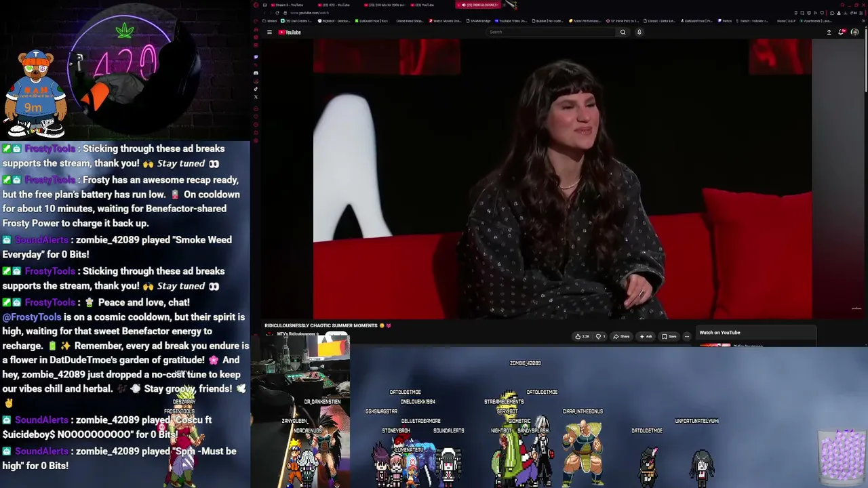Start voice search with the microphone icon
The height and width of the screenshot is (488, 868).
pos(639,32)
